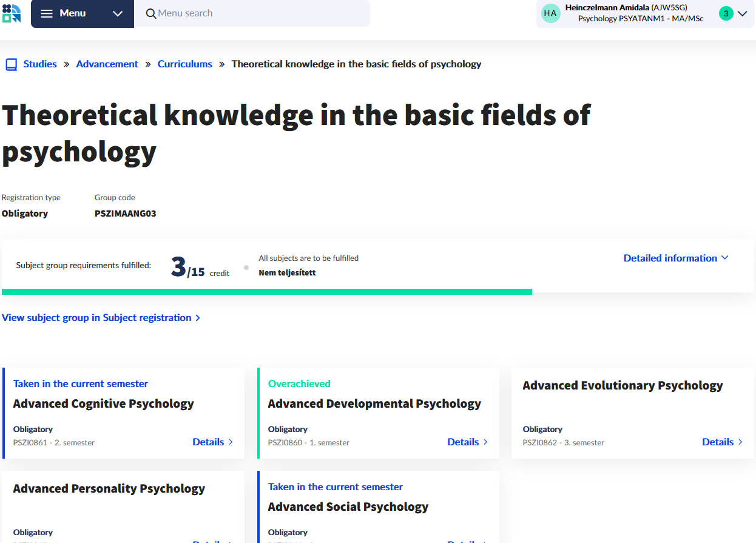
Task: Open Details for Advanced Developmental Psychology
Action: [467, 442]
